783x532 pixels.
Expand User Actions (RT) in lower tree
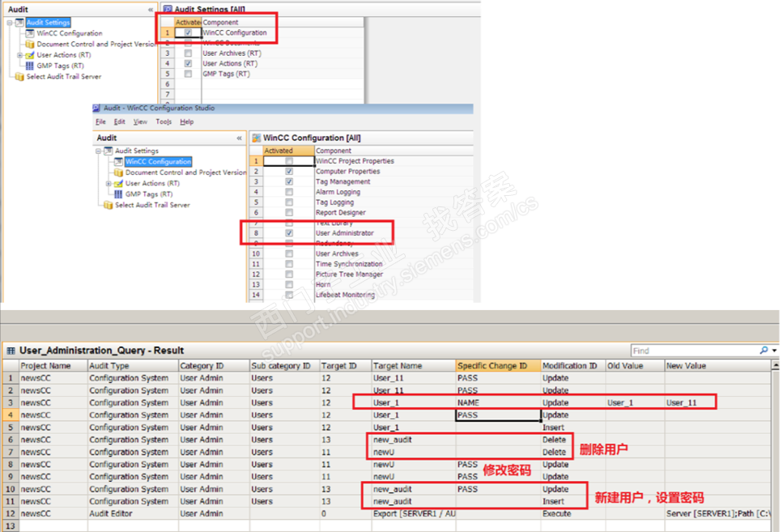coord(109,183)
